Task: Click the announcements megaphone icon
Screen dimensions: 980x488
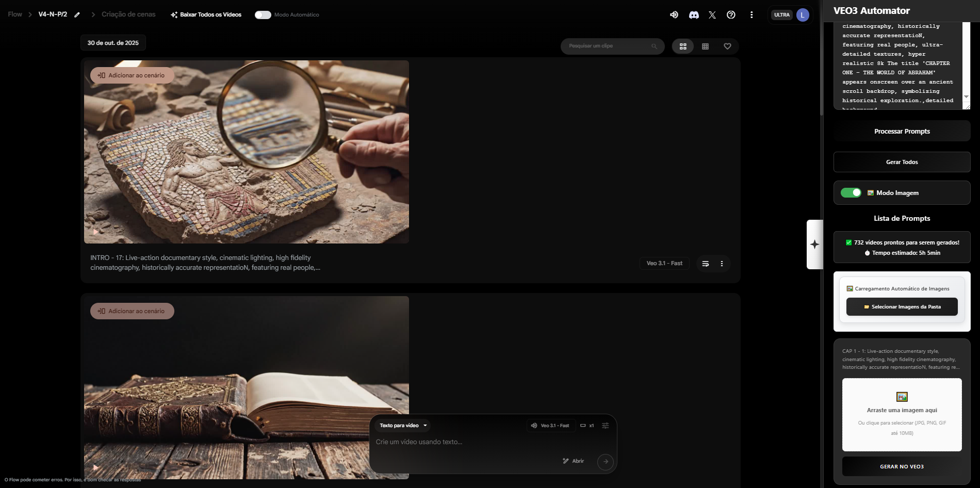Action: click(x=674, y=15)
